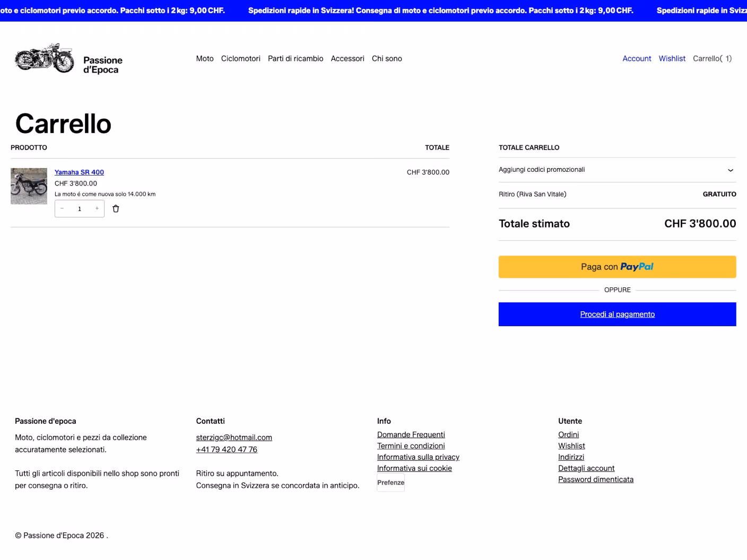This screenshot has width=747, height=560.
Task: Click the quantity input field
Action: tap(80, 209)
